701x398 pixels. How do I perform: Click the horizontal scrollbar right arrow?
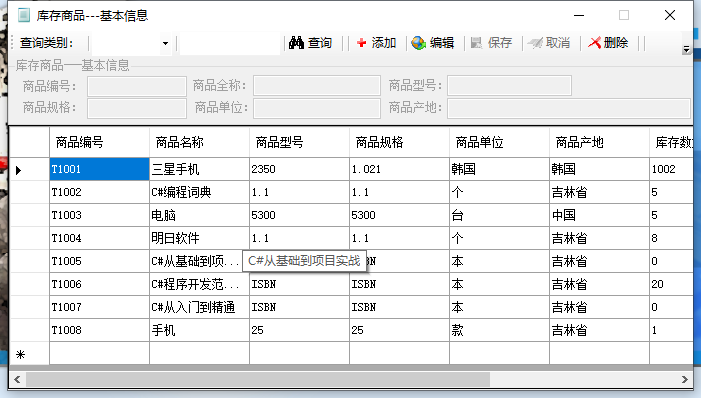click(x=684, y=380)
